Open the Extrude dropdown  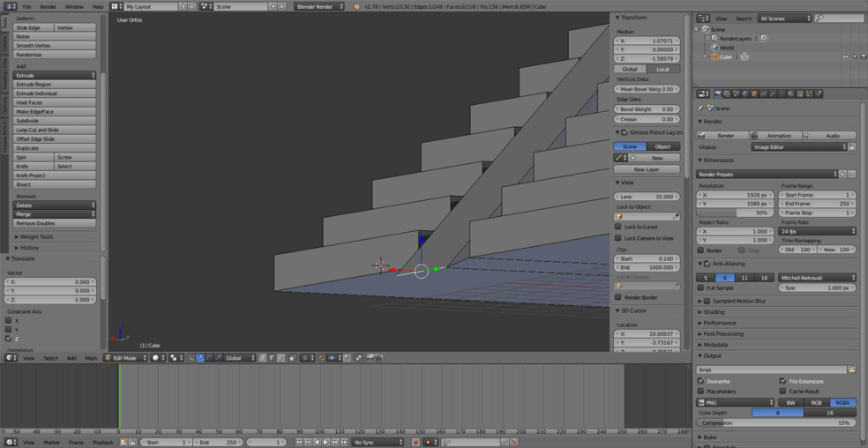click(55, 75)
